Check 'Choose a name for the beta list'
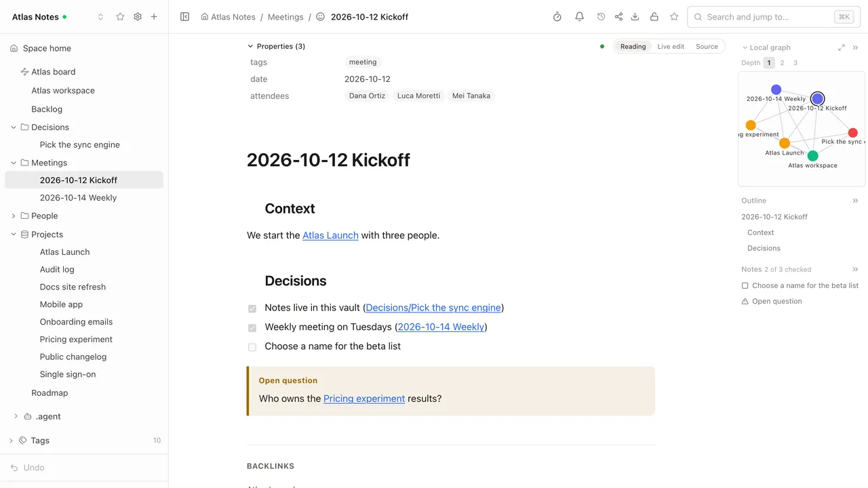This screenshot has width=868, height=488. (x=252, y=347)
